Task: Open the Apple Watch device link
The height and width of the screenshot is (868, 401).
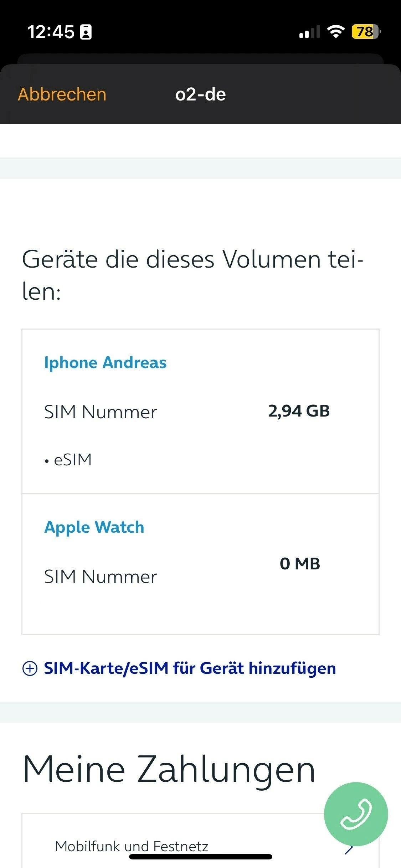Action: pos(94,527)
